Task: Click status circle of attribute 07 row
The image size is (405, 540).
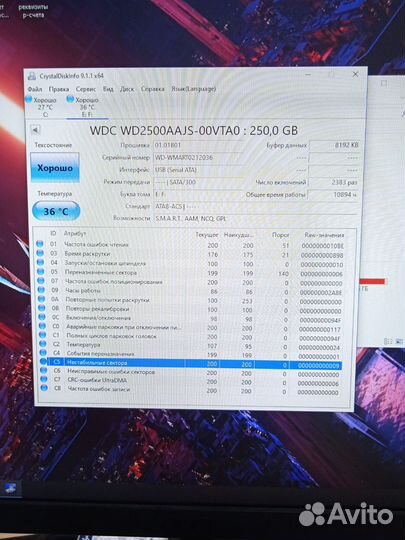Action: (x=41, y=281)
